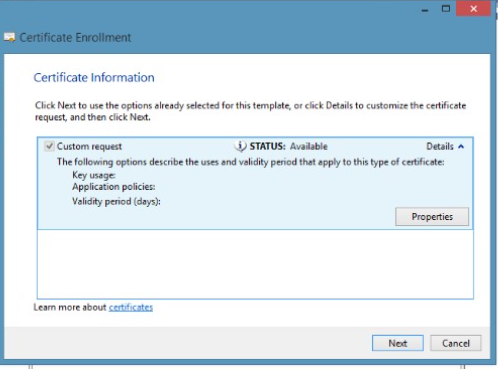Cancel the certificate enrollment
498x369 pixels.
click(x=456, y=343)
